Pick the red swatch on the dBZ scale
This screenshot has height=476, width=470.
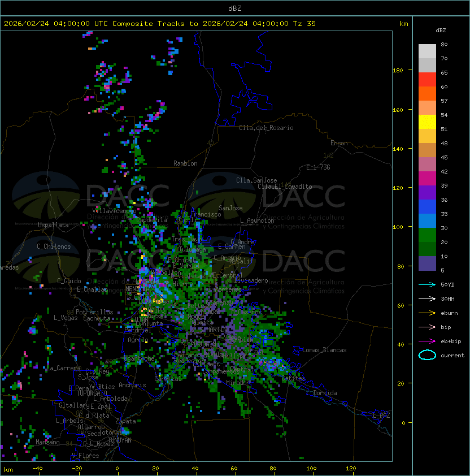pos(427,80)
